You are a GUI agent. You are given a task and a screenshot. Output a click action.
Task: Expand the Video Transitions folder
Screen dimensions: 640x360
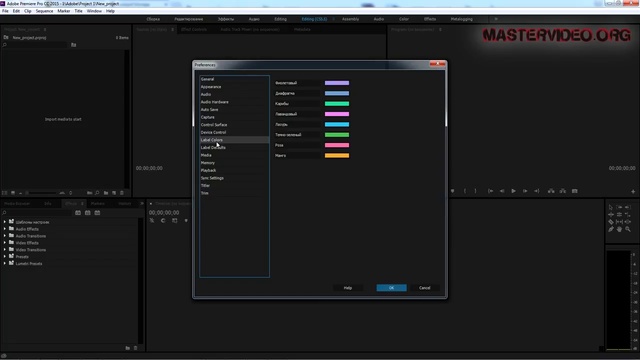click(5, 250)
